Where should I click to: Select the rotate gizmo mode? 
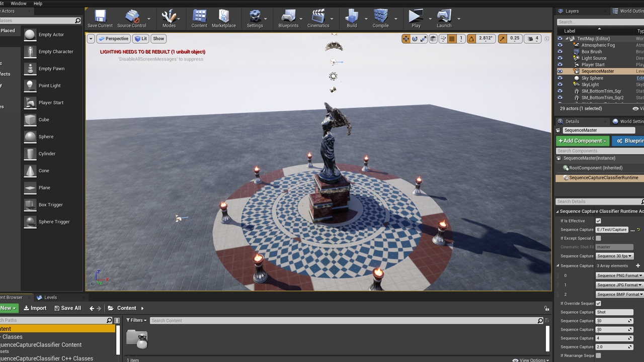(415, 39)
